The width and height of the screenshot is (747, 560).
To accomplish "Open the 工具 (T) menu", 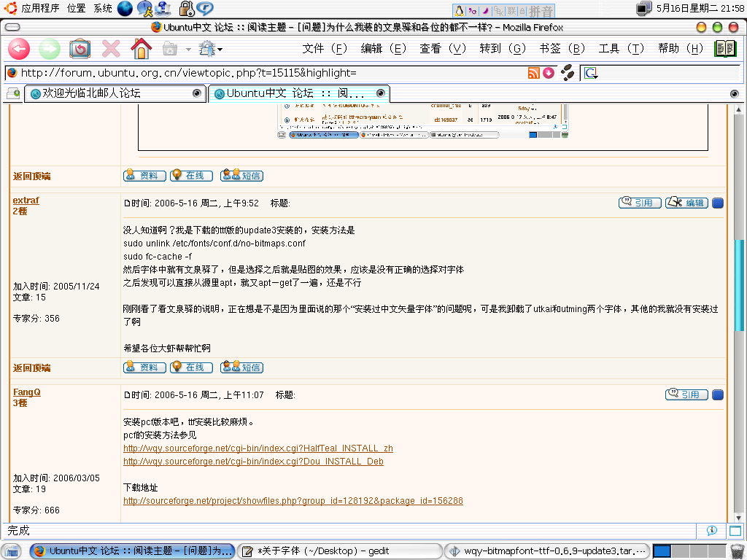I will coord(622,48).
